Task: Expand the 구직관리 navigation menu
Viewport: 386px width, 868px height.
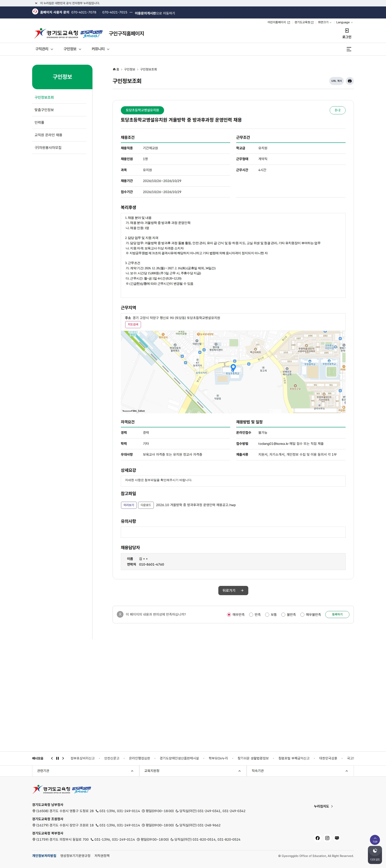Action: (x=44, y=49)
